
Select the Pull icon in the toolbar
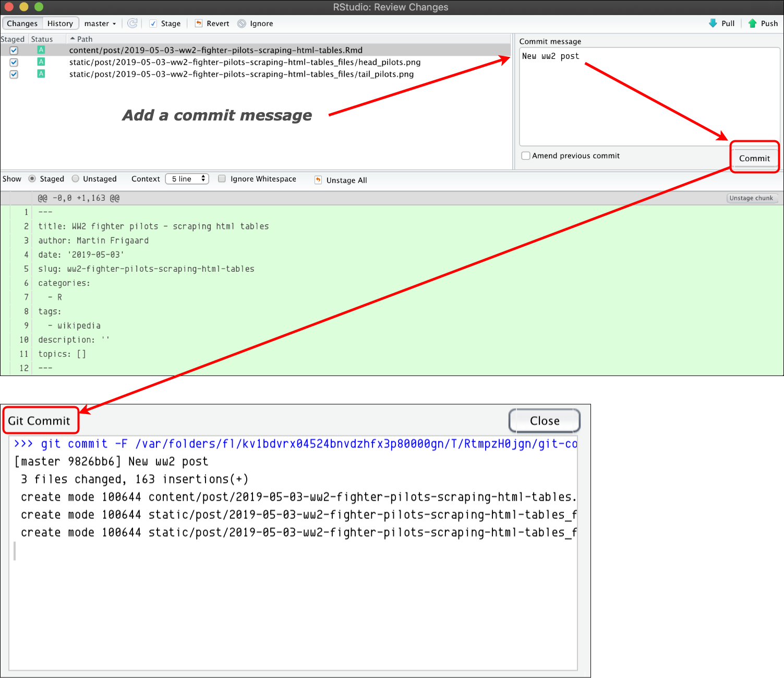click(713, 23)
